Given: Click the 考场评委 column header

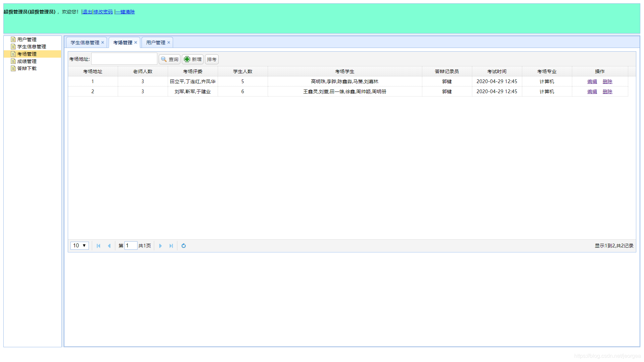Looking at the screenshot, I should [193, 71].
